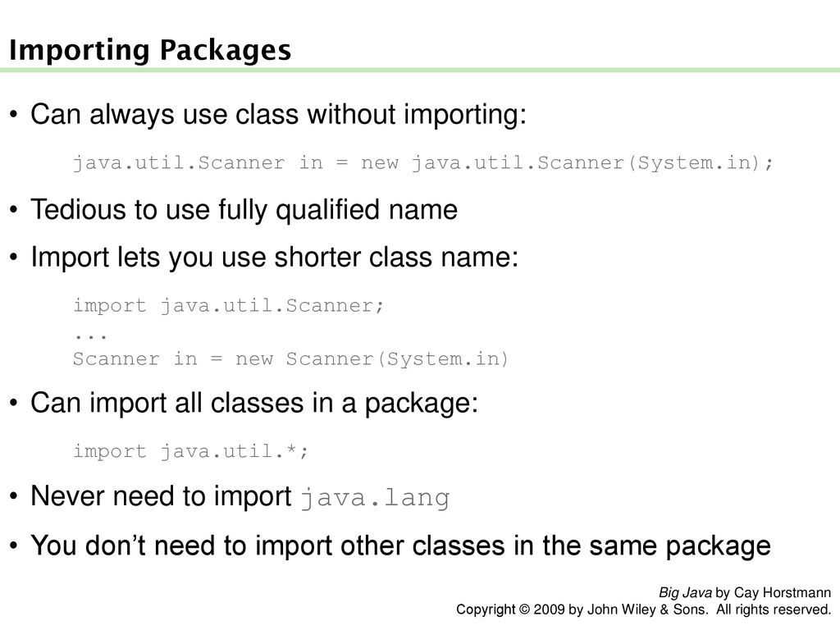Click the Big Java by Cay Horstmann credit
Image resolution: width=840 pixels, height=630 pixels.
(x=745, y=592)
